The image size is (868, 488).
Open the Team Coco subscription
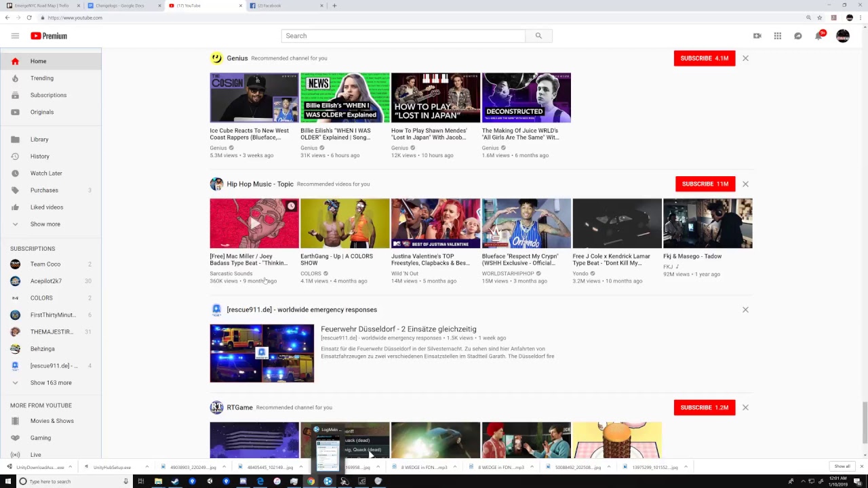tap(51, 264)
